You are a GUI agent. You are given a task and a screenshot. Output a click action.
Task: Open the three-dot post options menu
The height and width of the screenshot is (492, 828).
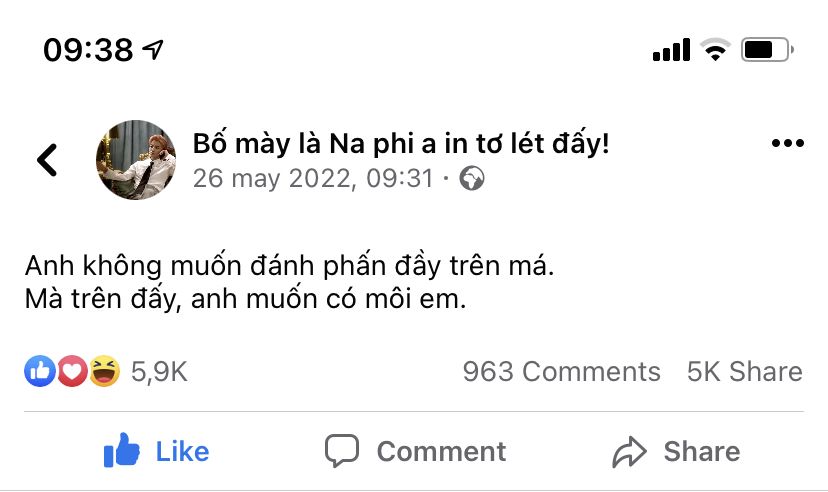click(787, 144)
